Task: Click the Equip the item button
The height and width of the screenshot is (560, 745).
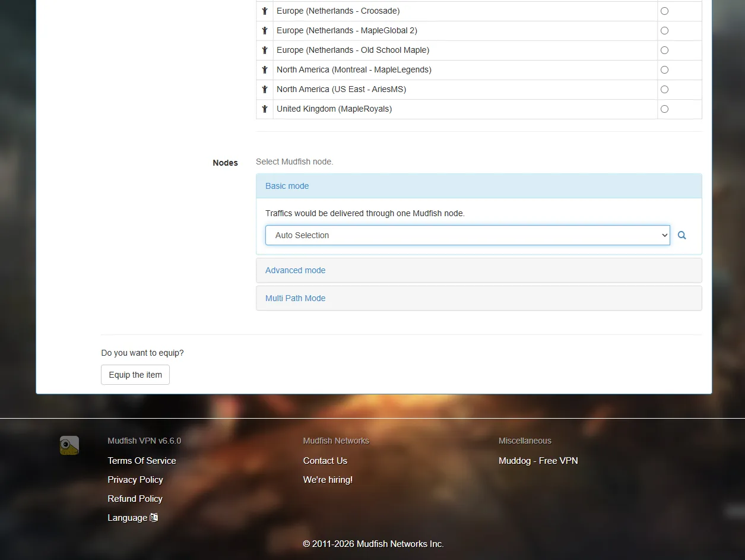Action: click(x=135, y=375)
